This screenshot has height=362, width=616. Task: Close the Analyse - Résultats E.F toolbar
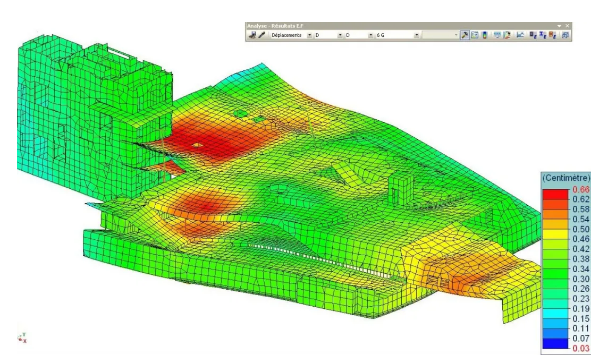click(567, 26)
